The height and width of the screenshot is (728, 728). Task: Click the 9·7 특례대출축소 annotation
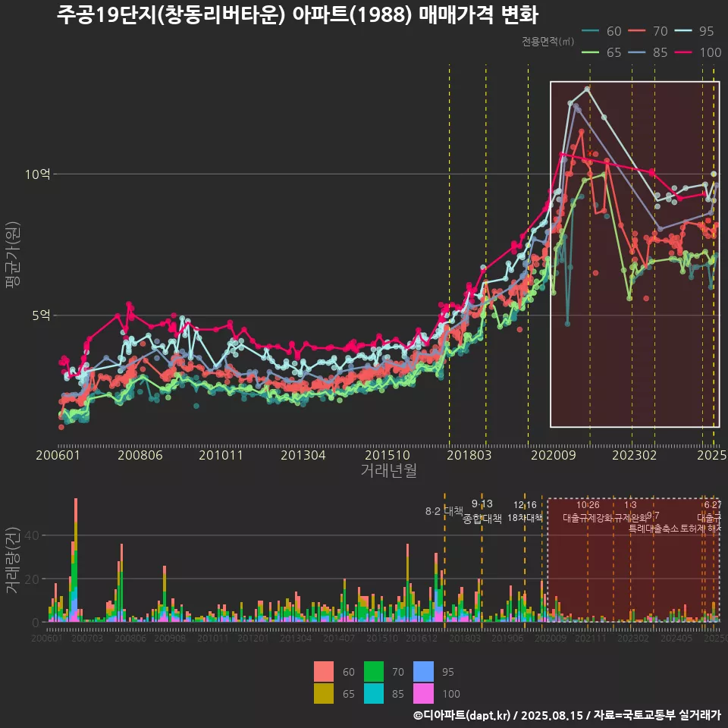point(654,522)
